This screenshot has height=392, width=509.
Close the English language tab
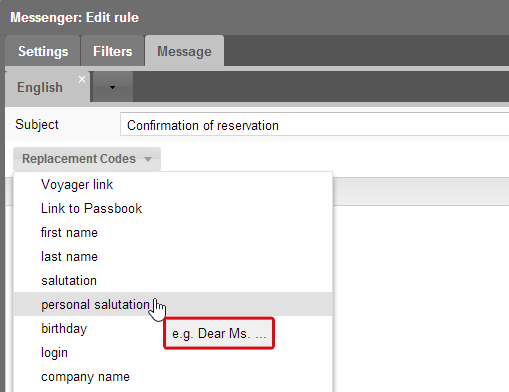tap(82, 79)
